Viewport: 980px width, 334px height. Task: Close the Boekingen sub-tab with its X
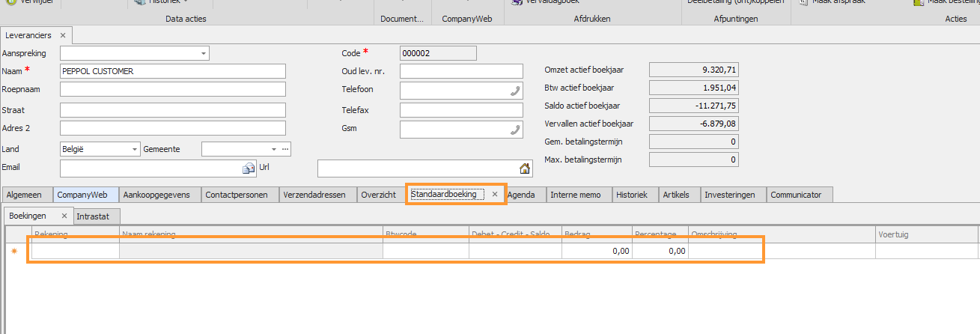(x=65, y=216)
